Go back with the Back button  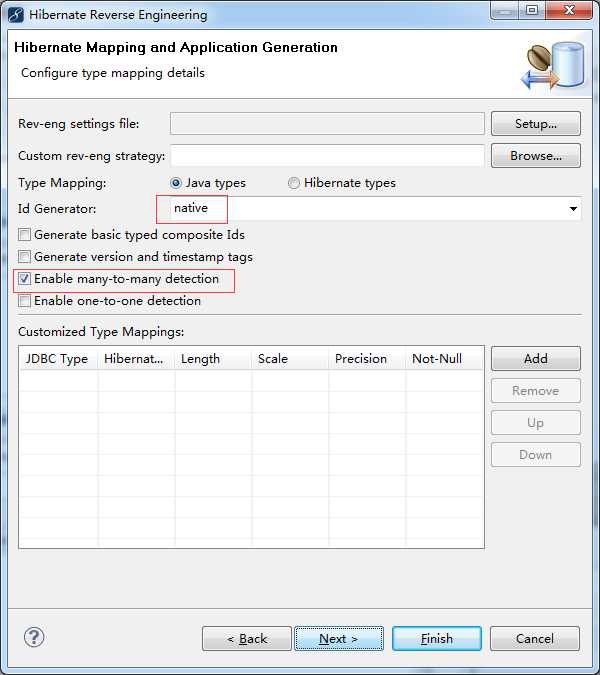(x=247, y=638)
